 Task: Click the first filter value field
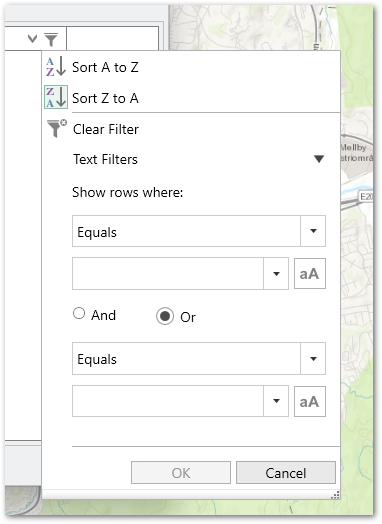(x=168, y=273)
